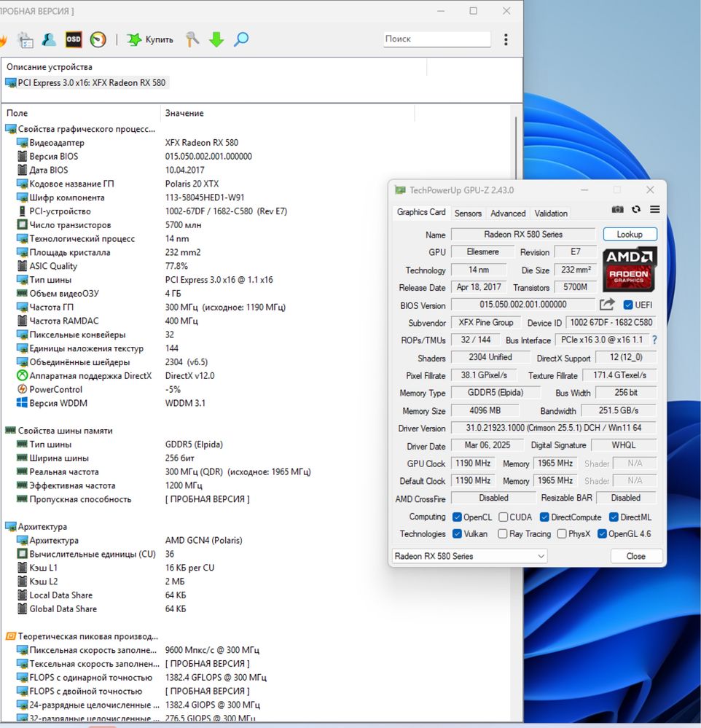Toggle the DirectML checkbox
The image size is (701, 728).
614,517
